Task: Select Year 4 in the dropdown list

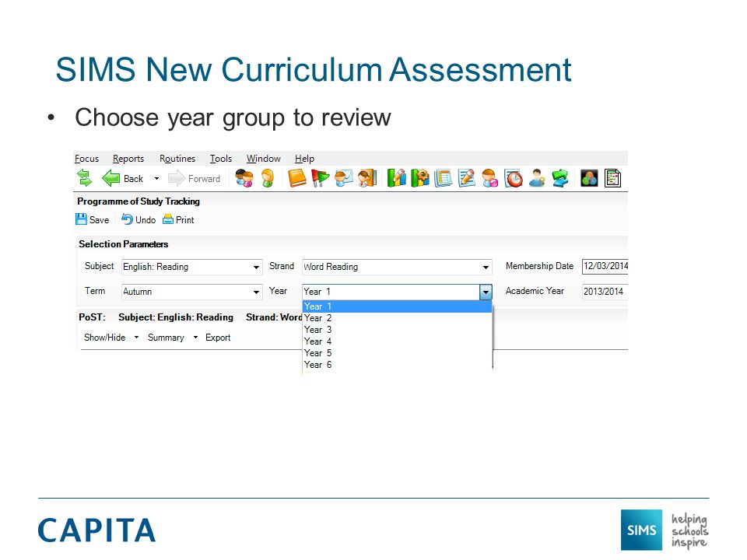Action: click(397, 341)
